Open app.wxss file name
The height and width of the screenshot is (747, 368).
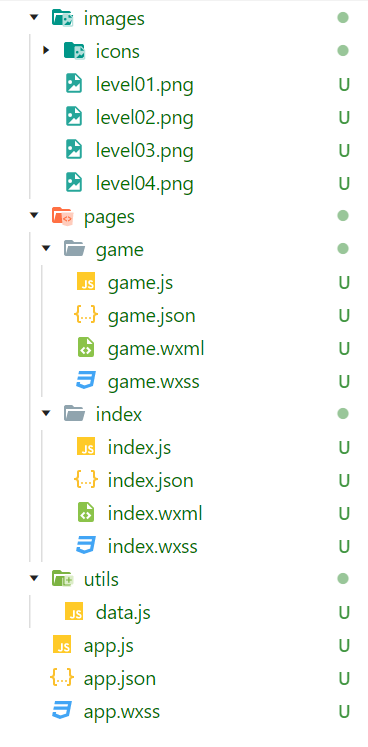(x=122, y=712)
